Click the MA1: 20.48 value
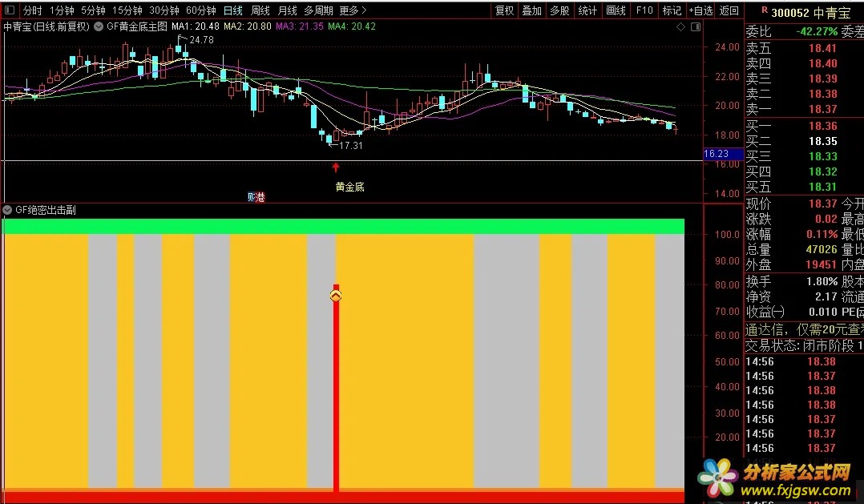This screenshot has height=504, width=864. [x=195, y=26]
